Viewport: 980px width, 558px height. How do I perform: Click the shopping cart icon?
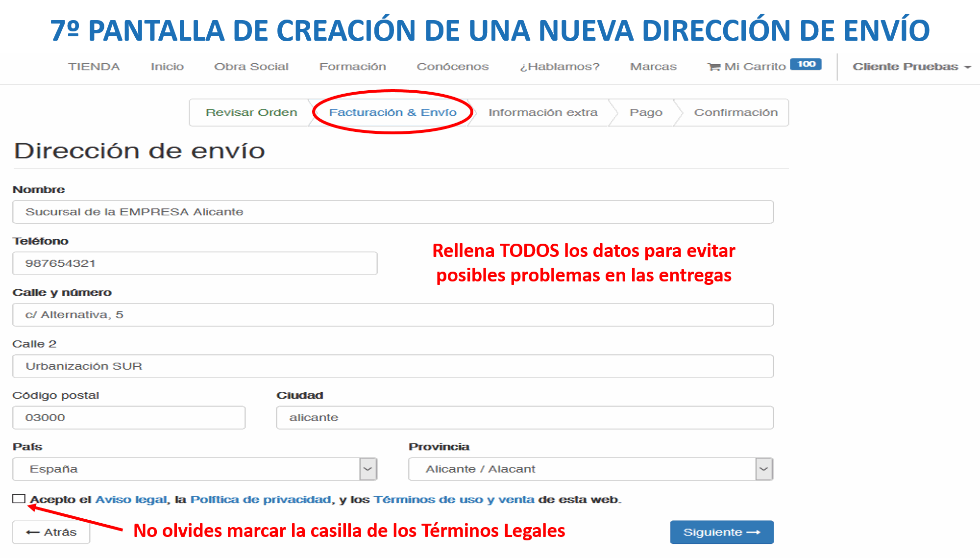(x=714, y=67)
